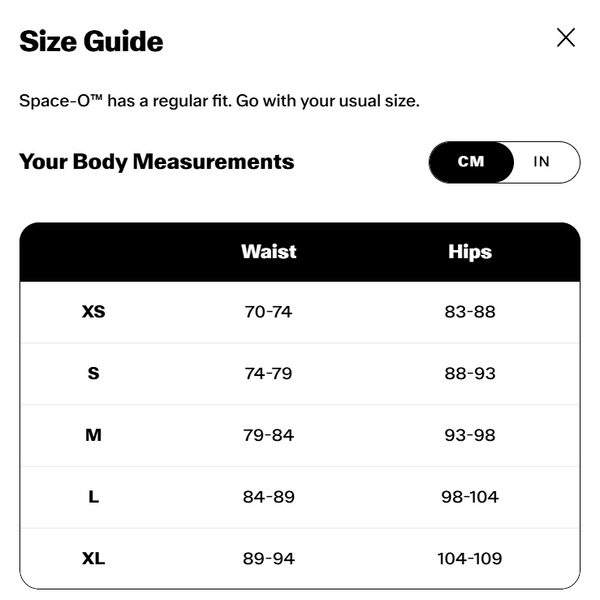Switch measurements to IN units

[541, 162]
